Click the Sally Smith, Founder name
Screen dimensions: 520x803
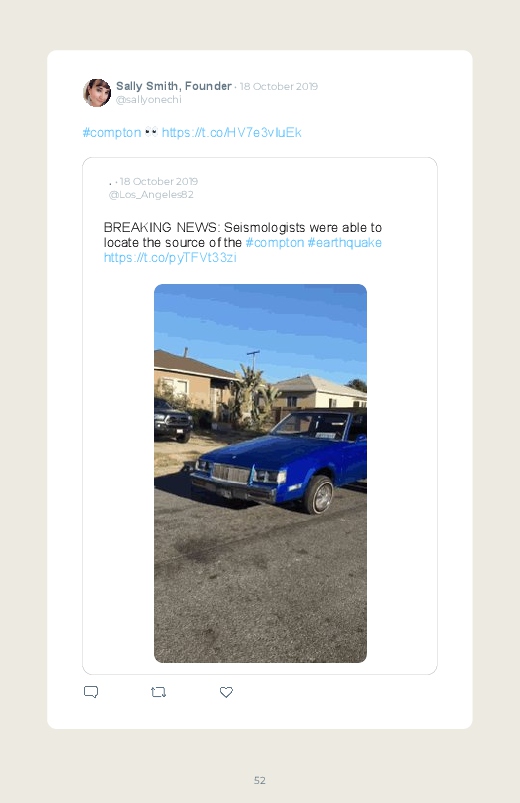(x=174, y=86)
